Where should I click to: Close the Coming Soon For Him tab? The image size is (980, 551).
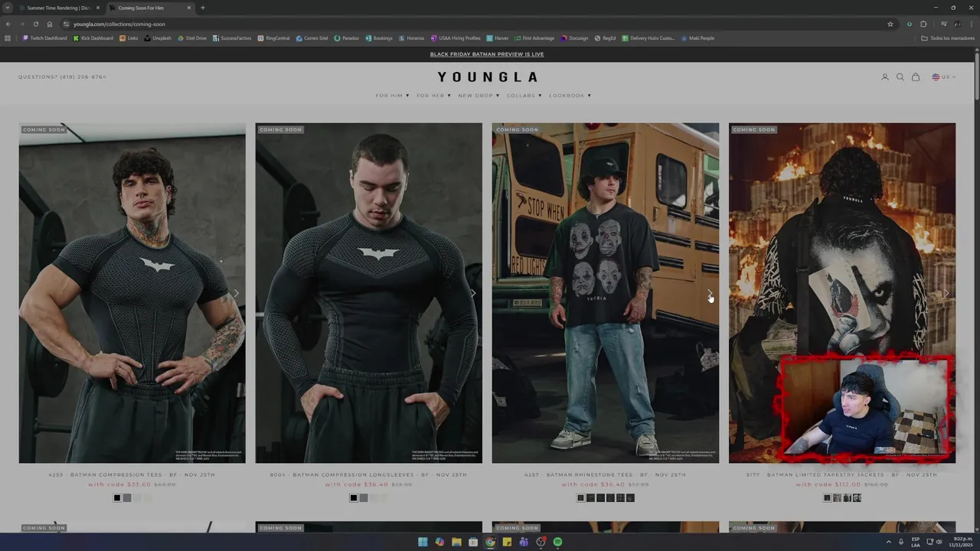(x=189, y=8)
